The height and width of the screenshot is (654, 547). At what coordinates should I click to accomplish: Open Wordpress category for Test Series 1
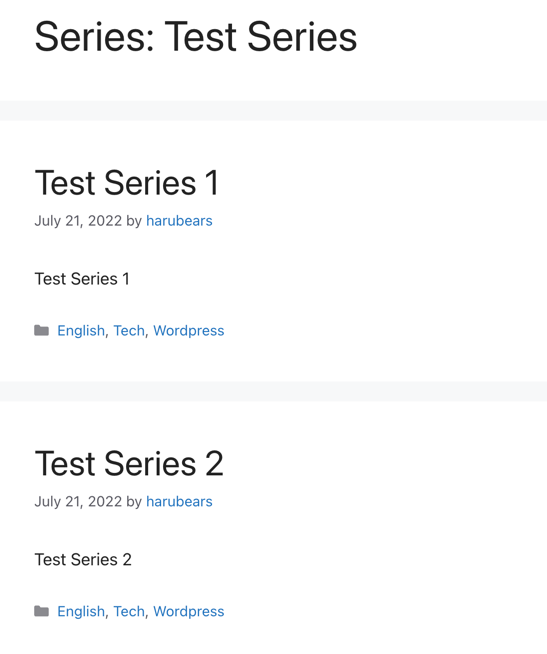tap(189, 330)
